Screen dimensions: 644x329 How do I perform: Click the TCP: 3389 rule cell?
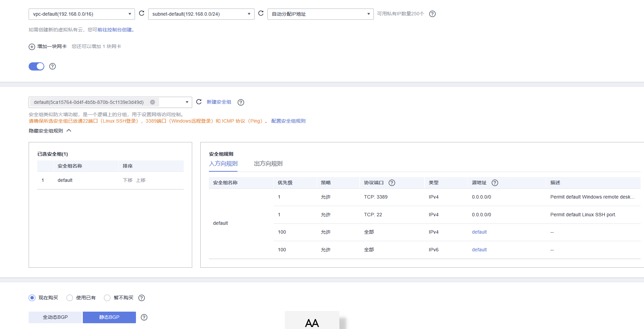tap(375, 197)
